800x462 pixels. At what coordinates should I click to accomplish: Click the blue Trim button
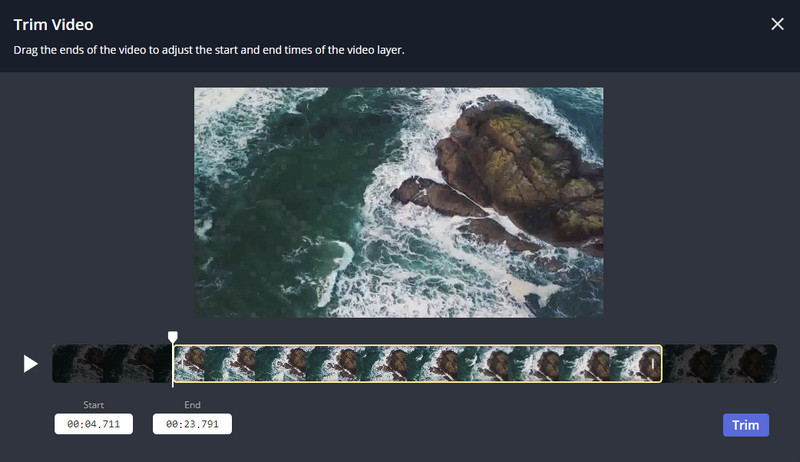745,425
